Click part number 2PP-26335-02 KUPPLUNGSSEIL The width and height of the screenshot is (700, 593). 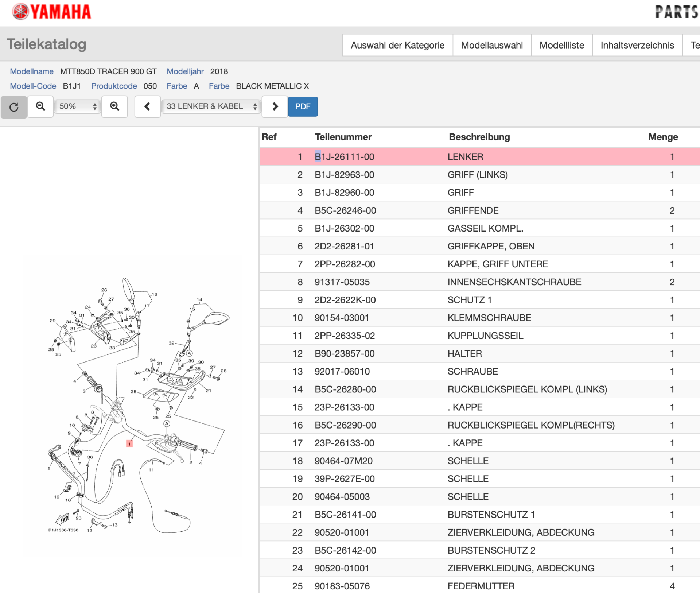345,336
